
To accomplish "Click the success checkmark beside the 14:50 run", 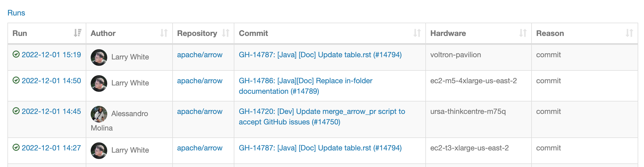I will tap(16, 81).
